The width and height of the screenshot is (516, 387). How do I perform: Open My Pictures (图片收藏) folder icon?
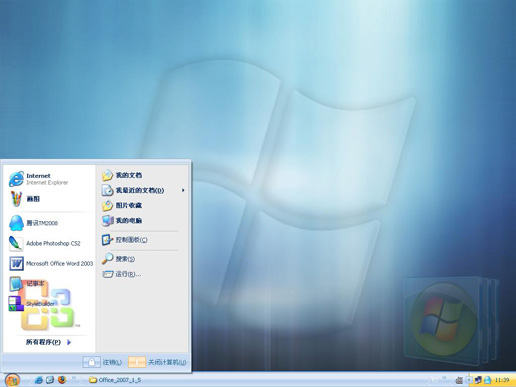(x=108, y=205)
